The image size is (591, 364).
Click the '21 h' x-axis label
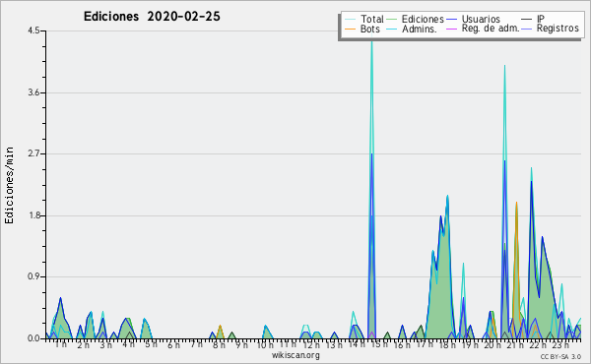pyautogui.click(x=515, y=344)
